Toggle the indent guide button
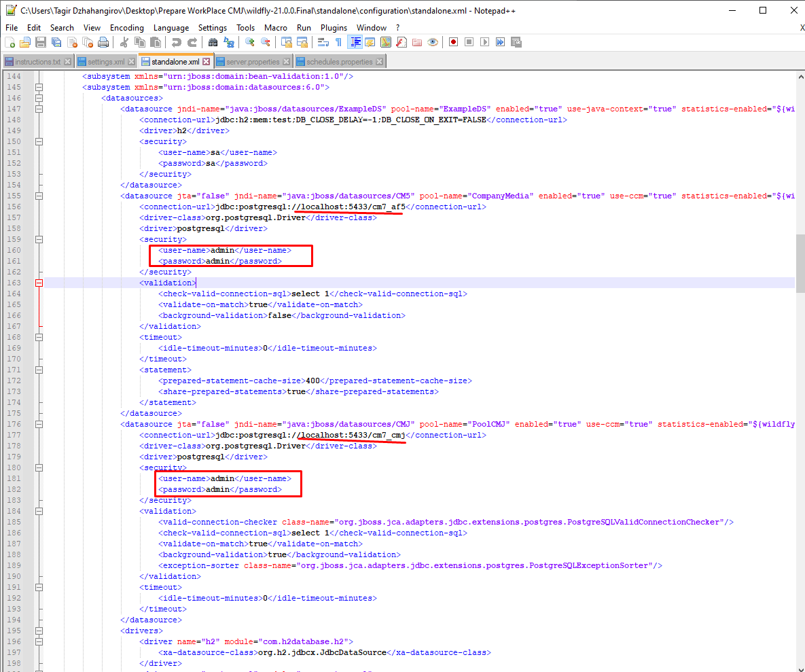 coord(355,42)
